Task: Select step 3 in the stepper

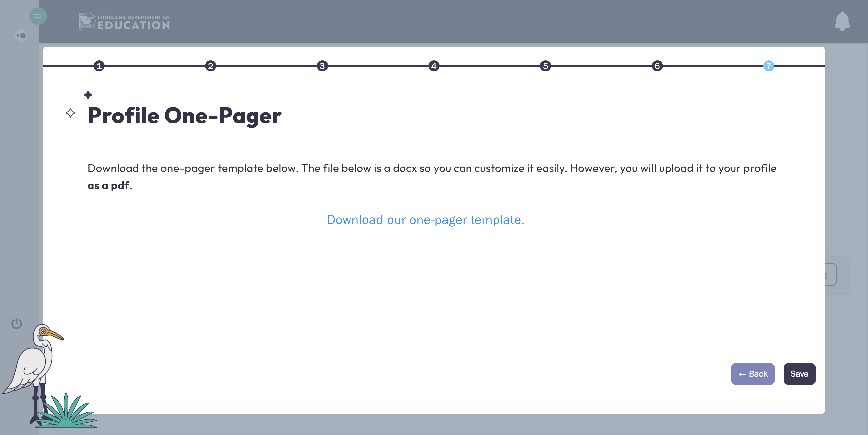Action: point(322,66)
